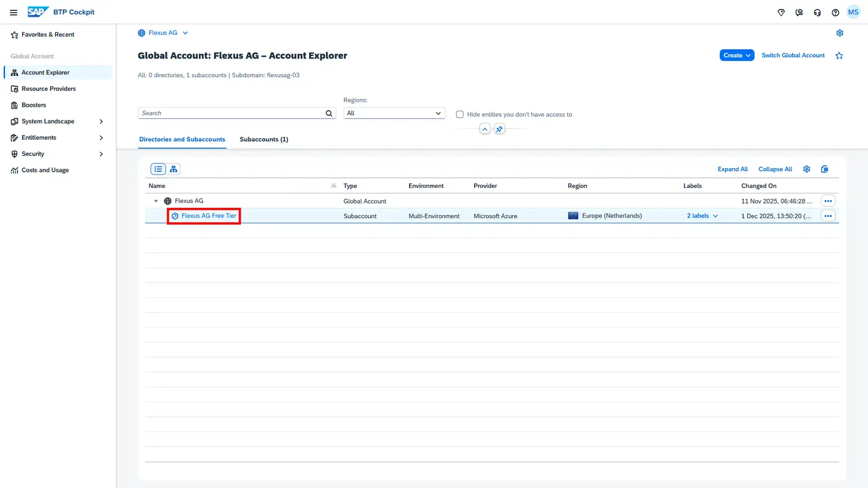Open table settings gear icon
Screen dimensions: 868x488
[x=807, y=169]
